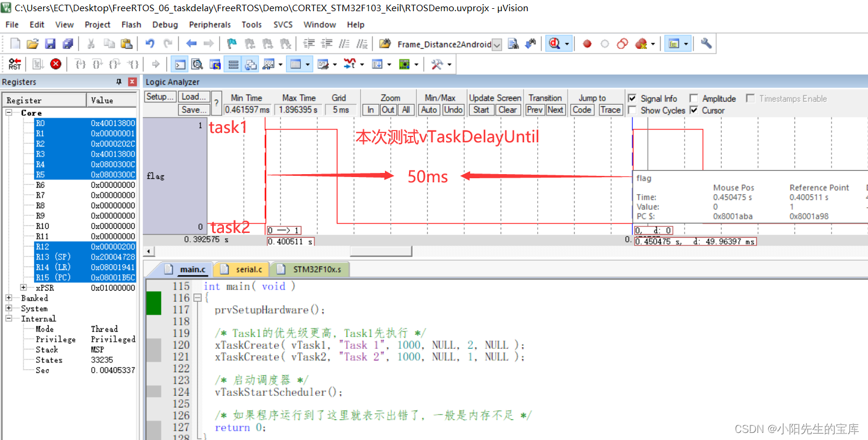
Task: Click the Step into icon
Action: pyautogui.click(x=81, y=64)
